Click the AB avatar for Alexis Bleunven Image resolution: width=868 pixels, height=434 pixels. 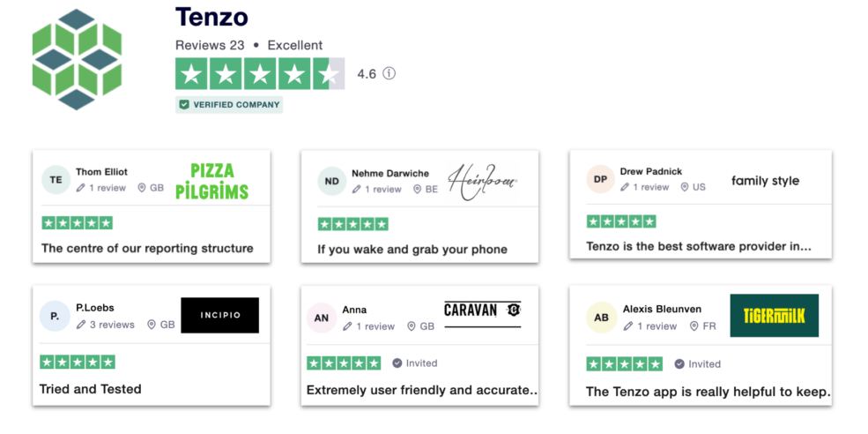tap(601, 318)
